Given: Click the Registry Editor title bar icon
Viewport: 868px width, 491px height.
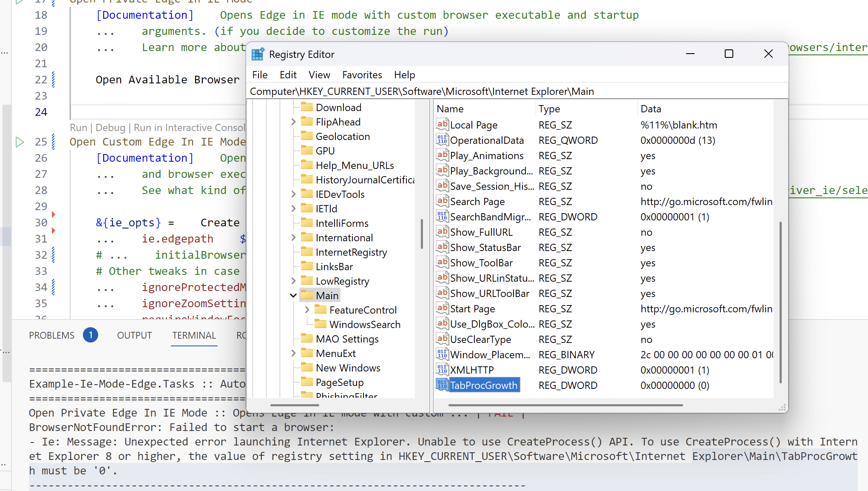Looking at the screenshot, I should [258, 54].
